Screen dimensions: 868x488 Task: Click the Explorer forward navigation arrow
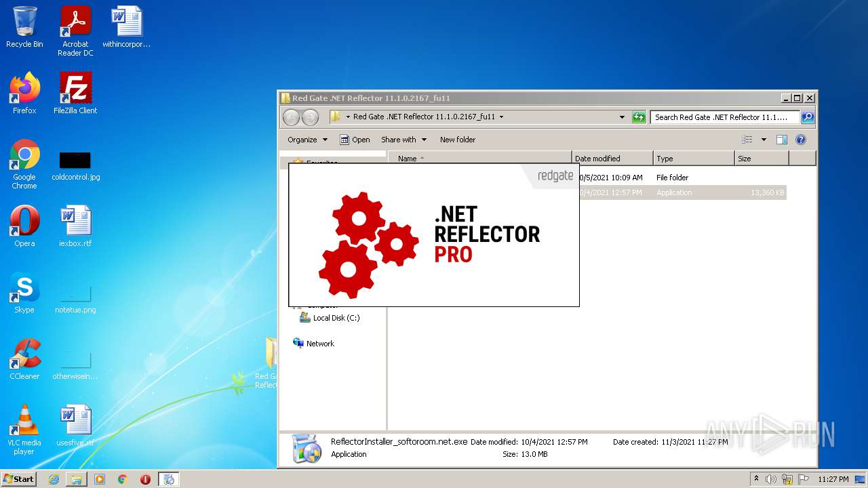(310, 117)
